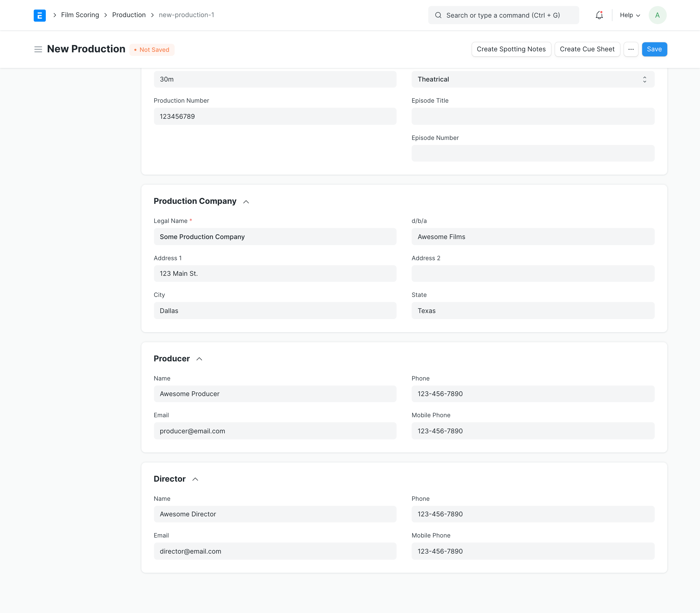Open the three-dots more actions menu

point(631,49)
